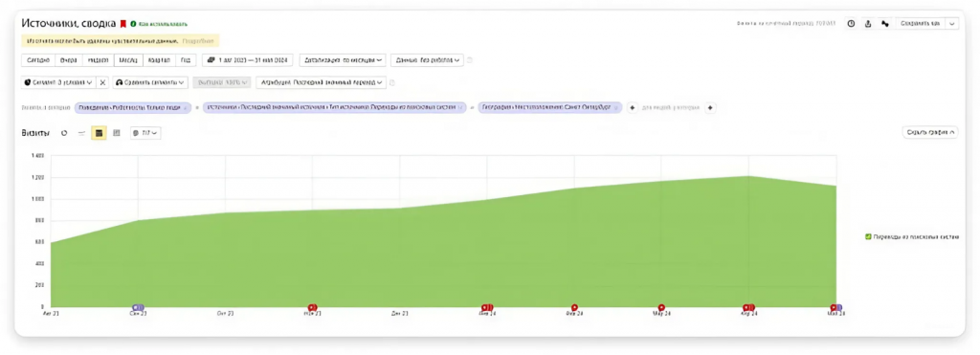Click the red bookmark icon beside the report title
980x355 pixels.
point(123,24)
